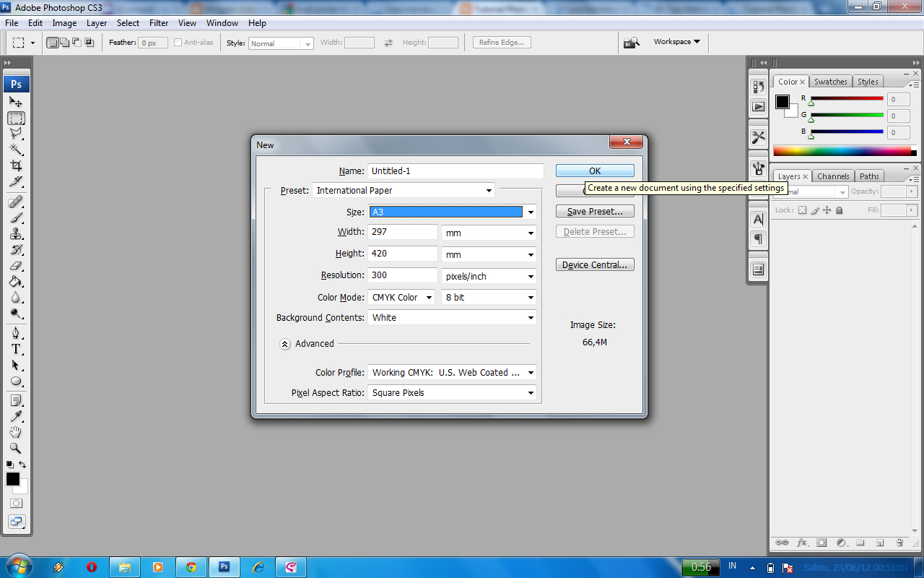Open the Preset dropdown

pos(404,191)
